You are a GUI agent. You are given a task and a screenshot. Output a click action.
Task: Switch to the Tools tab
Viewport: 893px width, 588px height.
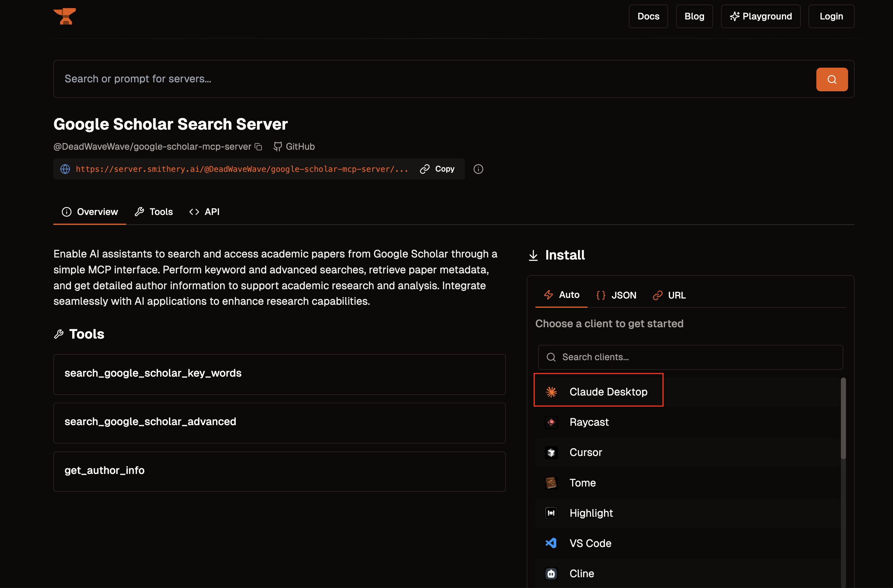coord(154,212)
